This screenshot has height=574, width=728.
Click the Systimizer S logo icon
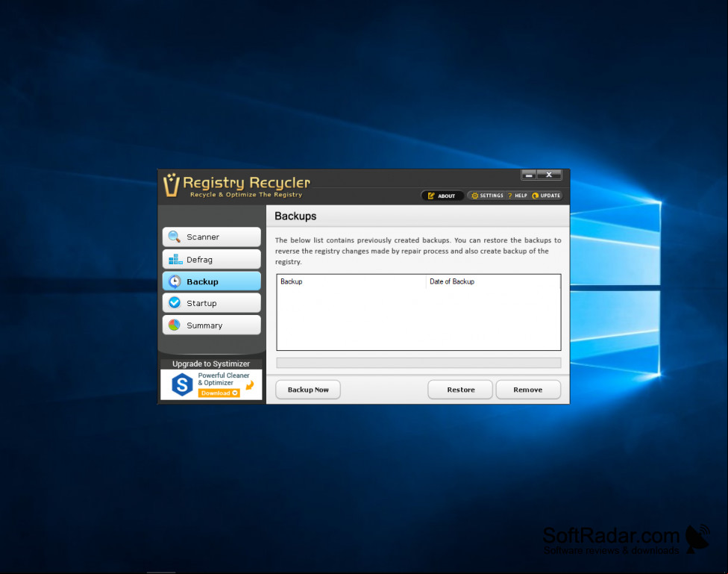182,385
